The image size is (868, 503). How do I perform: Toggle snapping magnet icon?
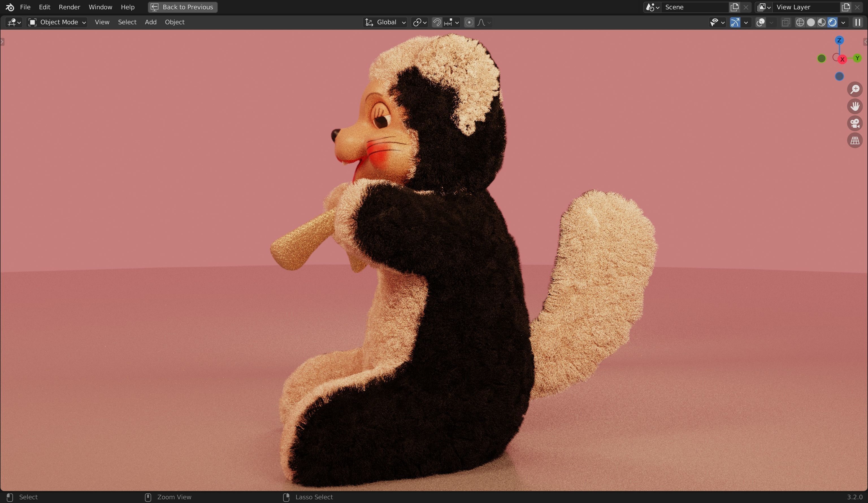(x=438, y=22)
